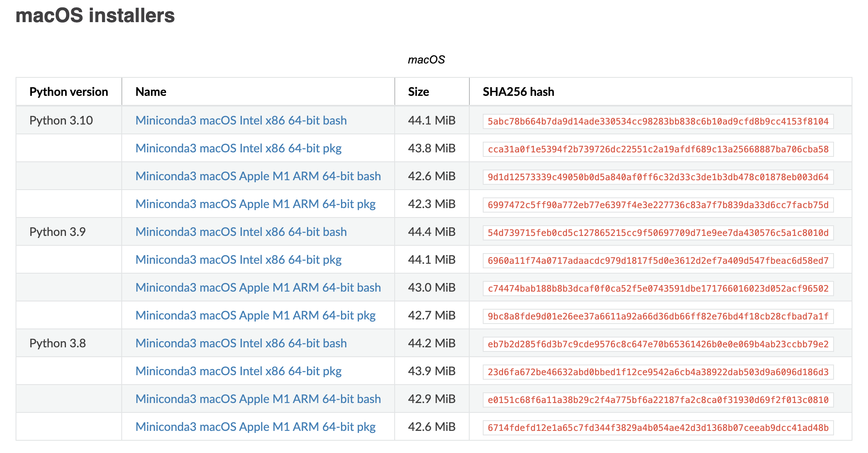Image resolution: width=868 pixels, height=453 pixels.
Task: Click the SHA256 hash starting with 54d73971
Action: (658, 233)
